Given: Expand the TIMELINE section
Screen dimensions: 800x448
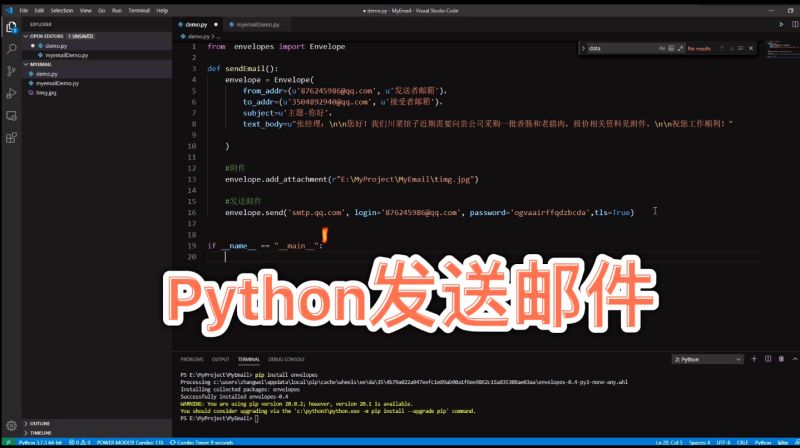Looking at the screenshot, I should (x=97, y=433).
